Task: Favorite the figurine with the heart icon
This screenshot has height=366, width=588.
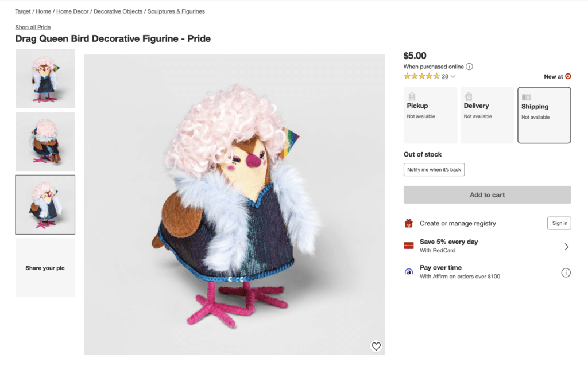Action: tap(376, 346)
